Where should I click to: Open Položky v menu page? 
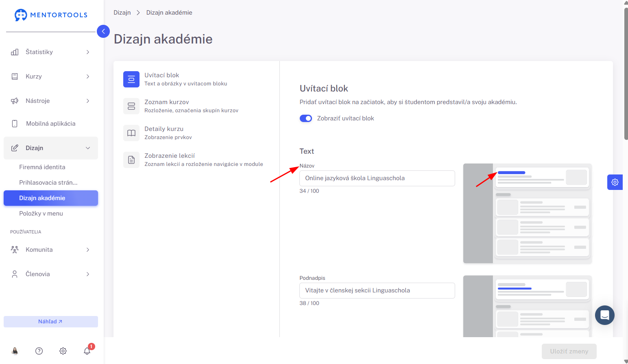pyautogui.click(x=41, y=214)
